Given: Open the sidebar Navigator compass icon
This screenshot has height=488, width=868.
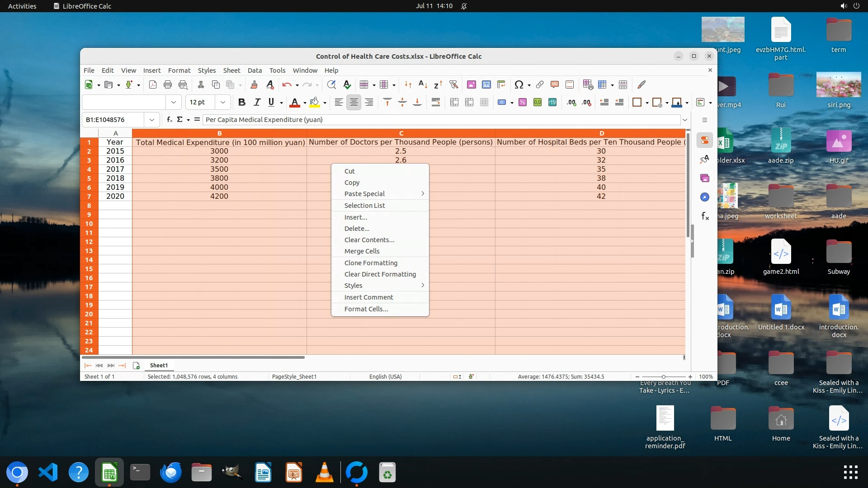Looking at the screenshot, I should click(704, 197).
